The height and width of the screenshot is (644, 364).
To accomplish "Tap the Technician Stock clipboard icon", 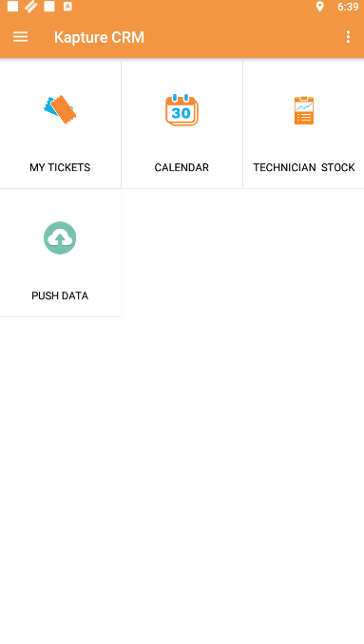I will coord(304,110).
